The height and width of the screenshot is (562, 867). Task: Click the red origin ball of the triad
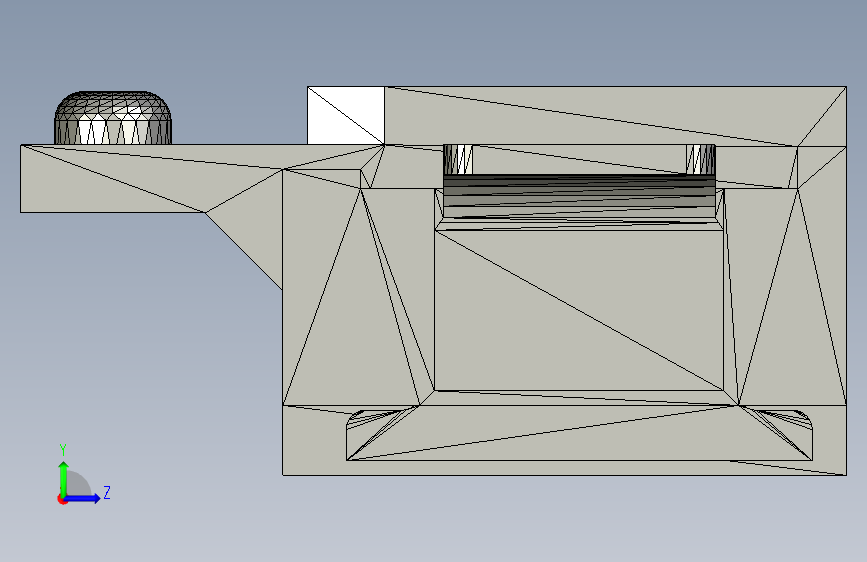[x=62, y=499]
